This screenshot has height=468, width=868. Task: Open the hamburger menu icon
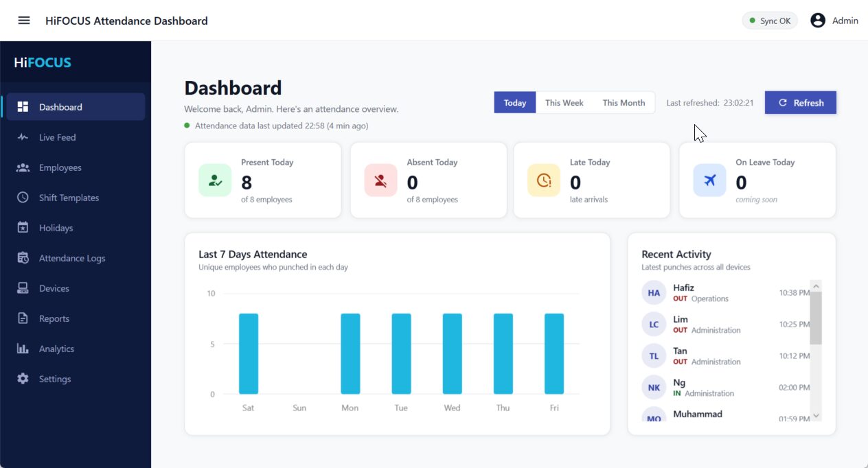[24, 21]
